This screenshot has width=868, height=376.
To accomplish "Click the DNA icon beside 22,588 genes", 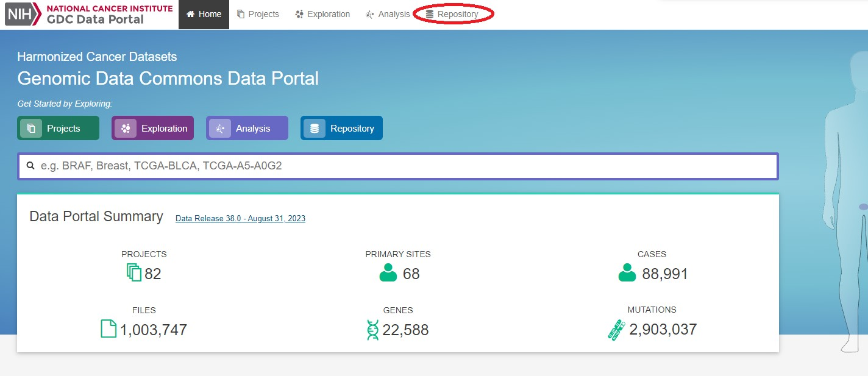I will click(x=372, y=330).
